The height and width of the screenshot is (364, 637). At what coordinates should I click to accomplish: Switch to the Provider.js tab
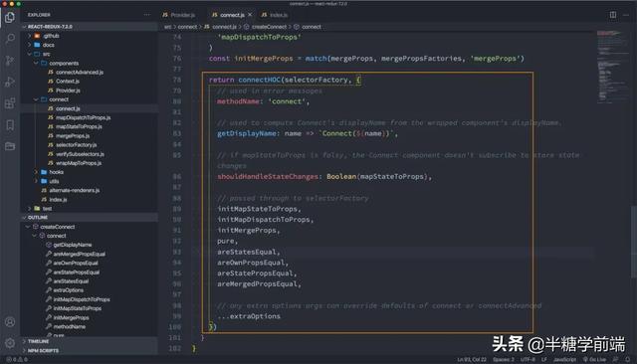[x=179, y=15]
